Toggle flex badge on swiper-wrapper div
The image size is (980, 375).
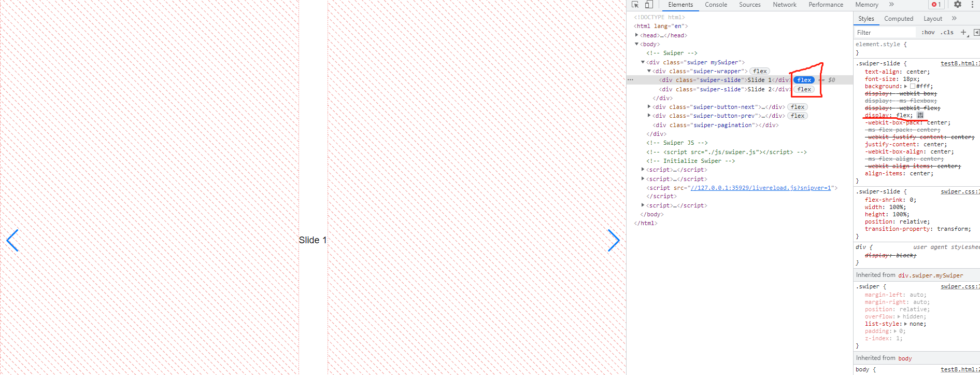tap(760, 71)
